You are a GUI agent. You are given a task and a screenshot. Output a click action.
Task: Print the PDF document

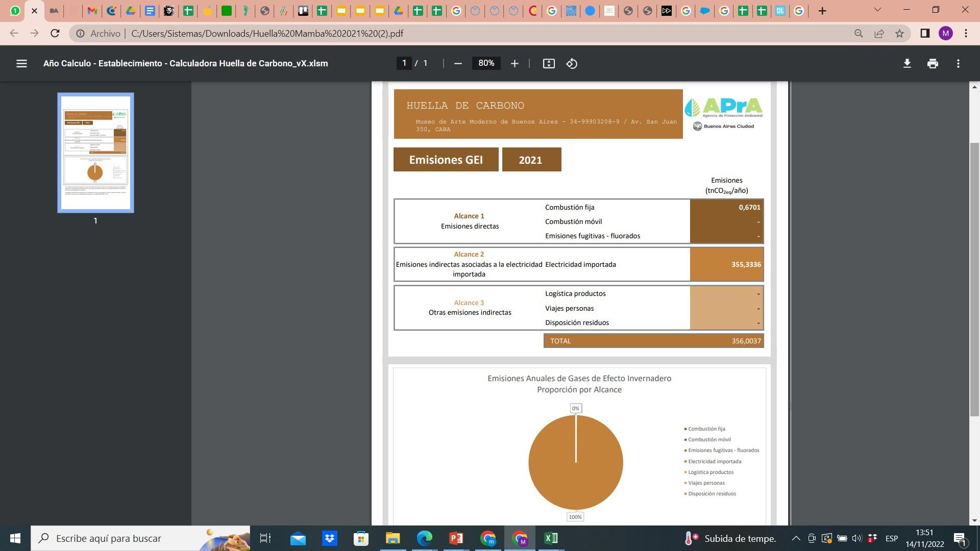[933, 64]
